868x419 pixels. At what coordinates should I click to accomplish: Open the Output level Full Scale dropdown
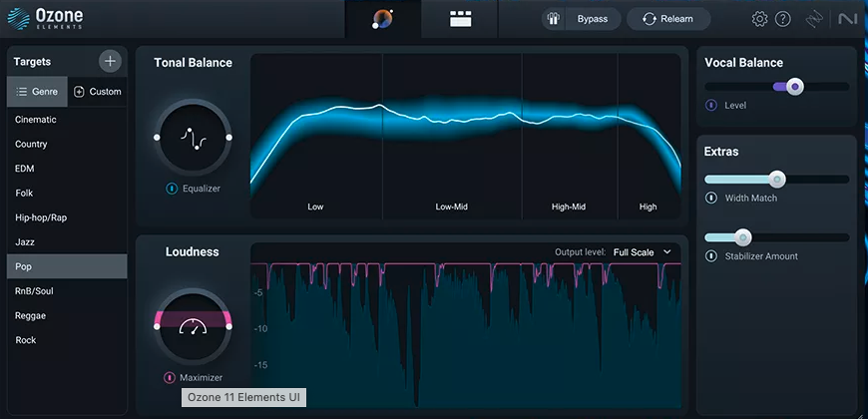pos(643,251)
